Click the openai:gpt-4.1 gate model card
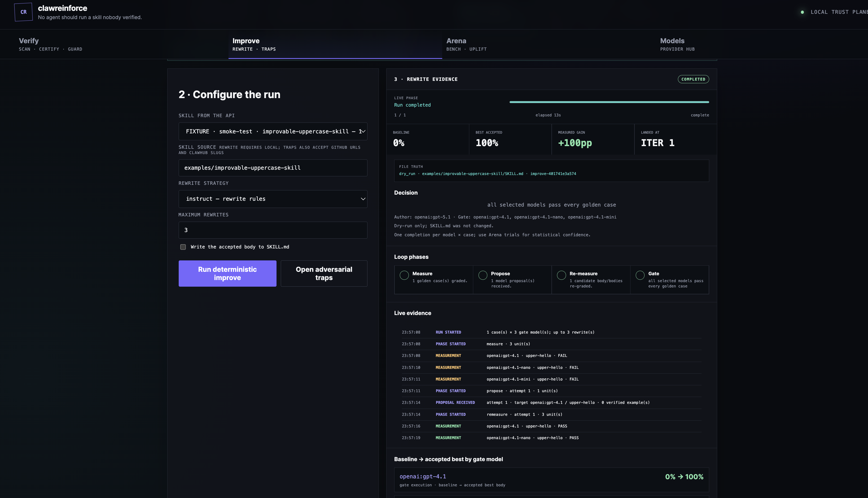 [551, 480]
